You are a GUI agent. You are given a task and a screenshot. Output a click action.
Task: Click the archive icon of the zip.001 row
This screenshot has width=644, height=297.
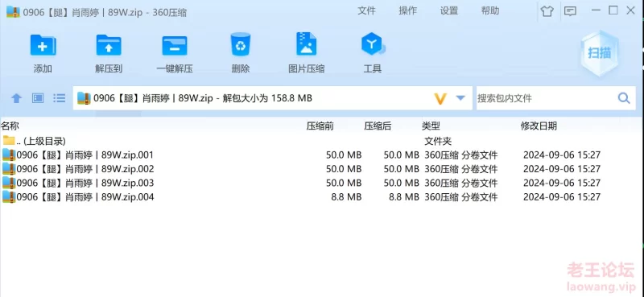click(x=9, y=155)
